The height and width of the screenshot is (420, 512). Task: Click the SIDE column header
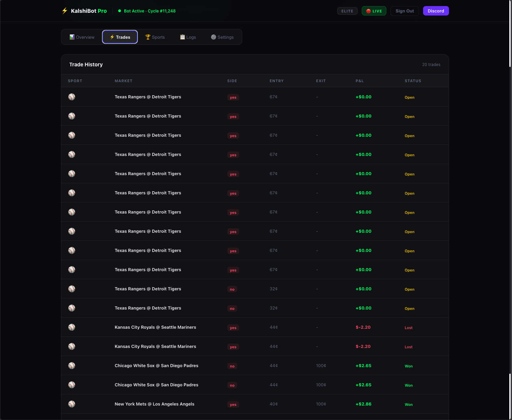click(232, 81)
